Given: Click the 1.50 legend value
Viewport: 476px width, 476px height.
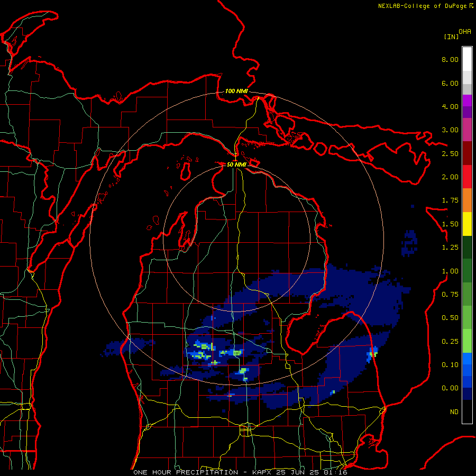Looking at the screenshot, I should point(450,224).
